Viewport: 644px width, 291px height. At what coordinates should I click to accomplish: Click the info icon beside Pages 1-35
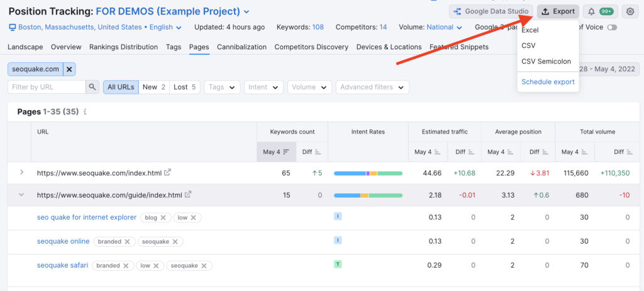pyautogui.click(x=85, y=111)
